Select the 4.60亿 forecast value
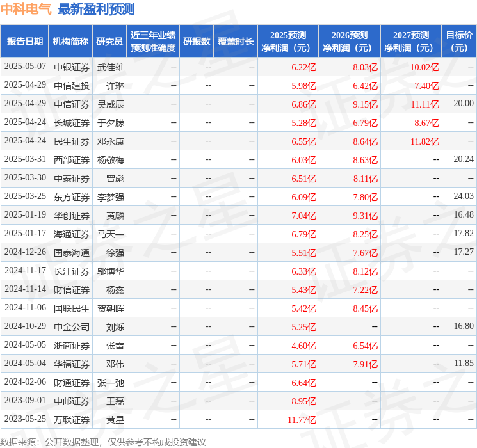This screenshot has width=477, height=448. (304, 346)
